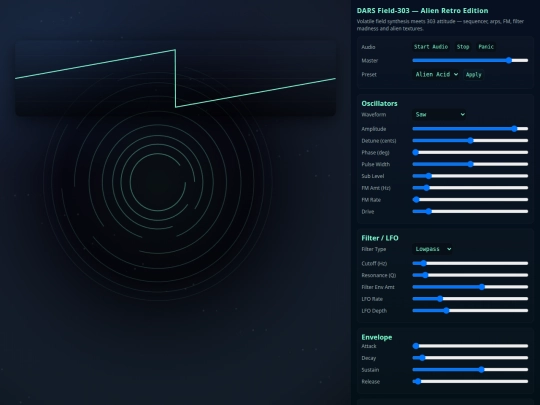Click the Filter / LFO section heading
Image resolution: width=540 pixels, height=405 pixels.
(x=380, y=238)
